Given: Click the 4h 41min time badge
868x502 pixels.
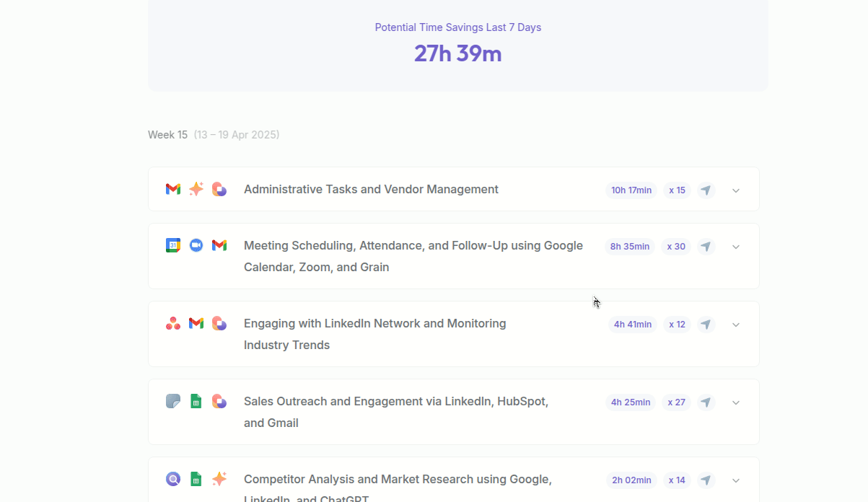Looking at the screenshot, I should click(633, 325).
